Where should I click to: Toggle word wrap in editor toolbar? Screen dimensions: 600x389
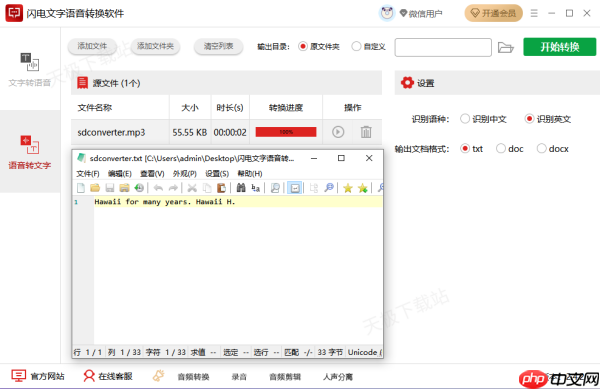click(295, 188)
